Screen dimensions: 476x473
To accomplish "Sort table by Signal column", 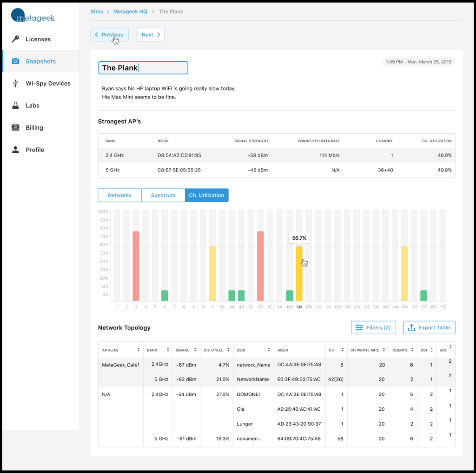I will point(195,350).
